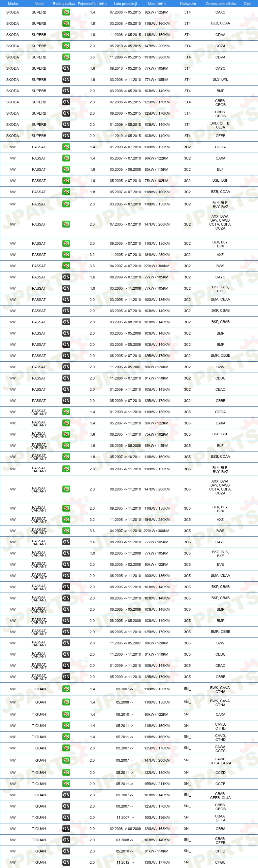Click the BLS, BXE engine code cell
Screen dimensions: 258x868
tap(220, 80)
